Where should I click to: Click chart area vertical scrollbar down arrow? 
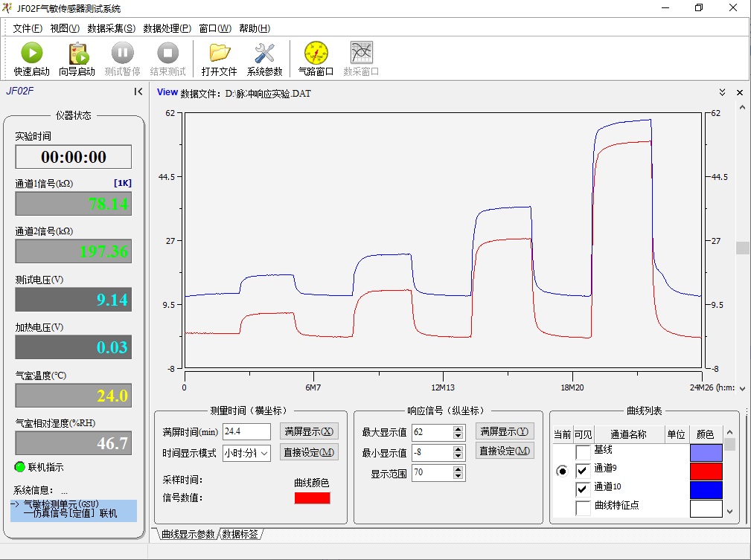click(x=742, y=389)
